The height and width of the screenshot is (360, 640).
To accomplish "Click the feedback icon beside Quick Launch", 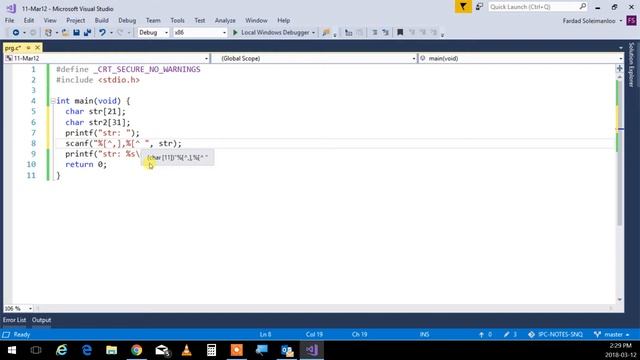I will pos(479,7).
